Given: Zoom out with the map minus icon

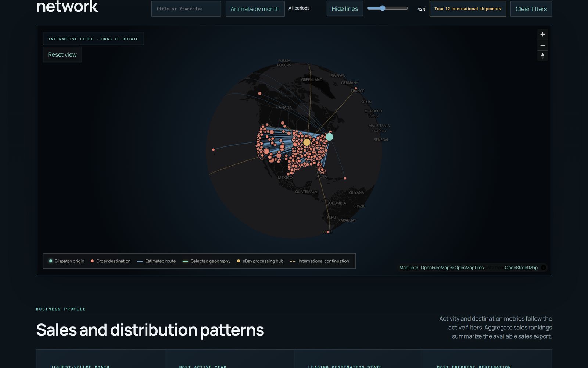Looking at the screenshot, I should [x=542, y=45].
